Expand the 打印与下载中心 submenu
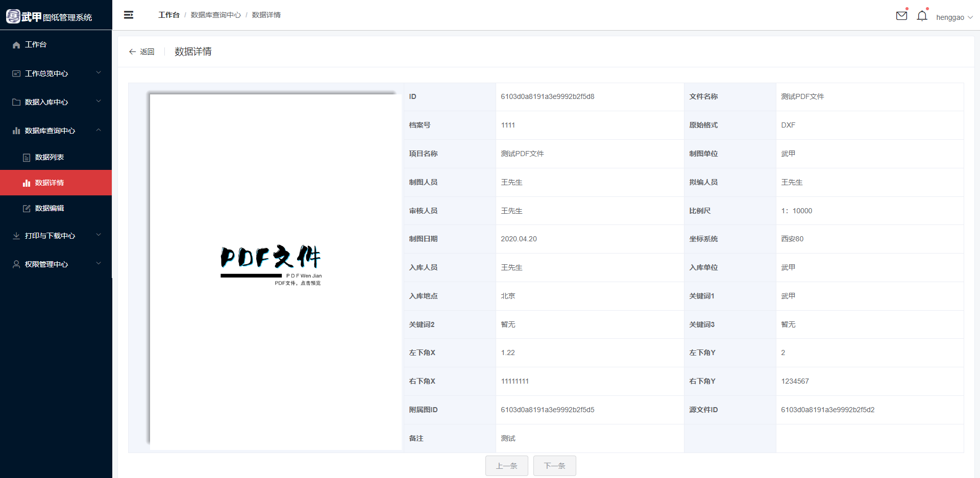 [x=99, y=235]
